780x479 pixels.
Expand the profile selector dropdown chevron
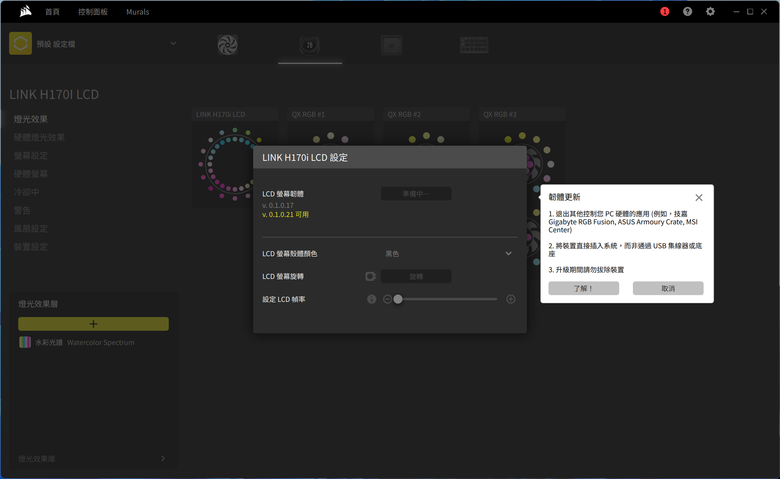point(173,43)
